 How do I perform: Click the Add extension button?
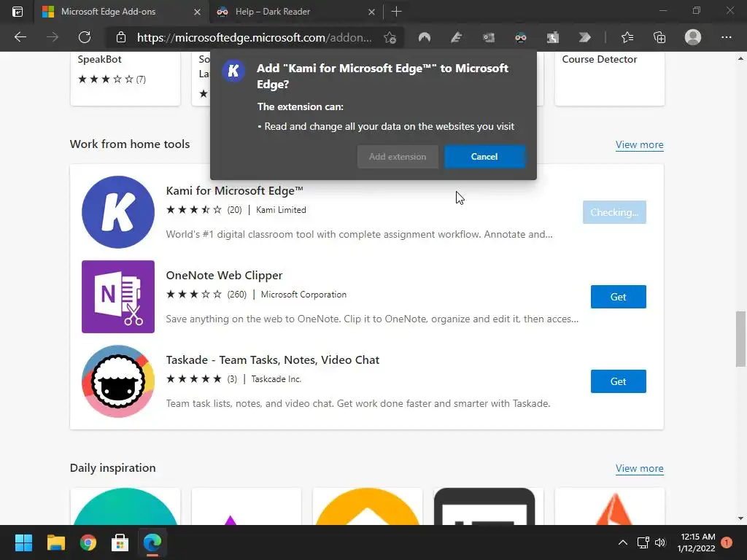pos(398,157)
